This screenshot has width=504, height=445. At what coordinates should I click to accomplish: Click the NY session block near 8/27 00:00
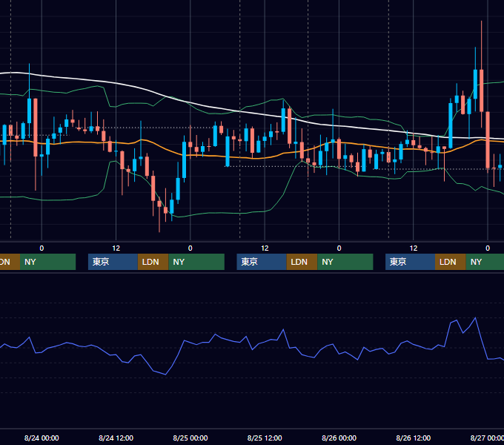coord(485,262)
